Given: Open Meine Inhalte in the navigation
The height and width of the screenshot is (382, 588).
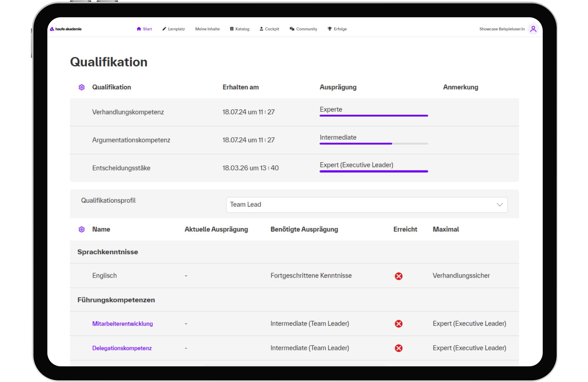Looking at the screenshot, I should click(x=208, y=29).
